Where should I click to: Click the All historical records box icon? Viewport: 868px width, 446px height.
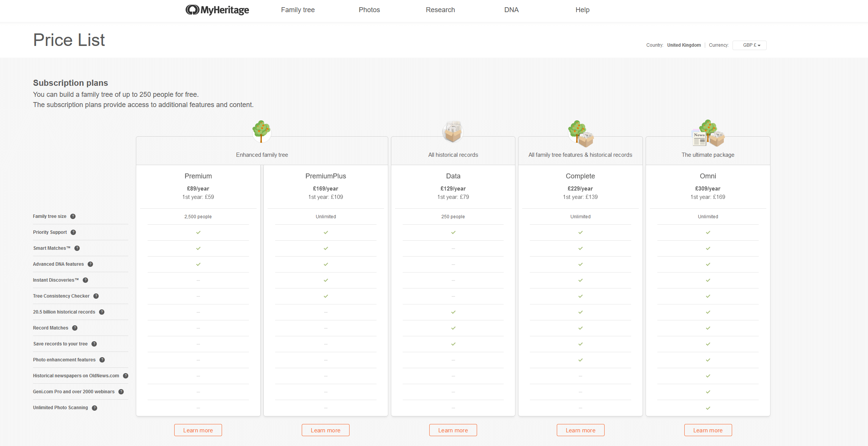point(453,132)
